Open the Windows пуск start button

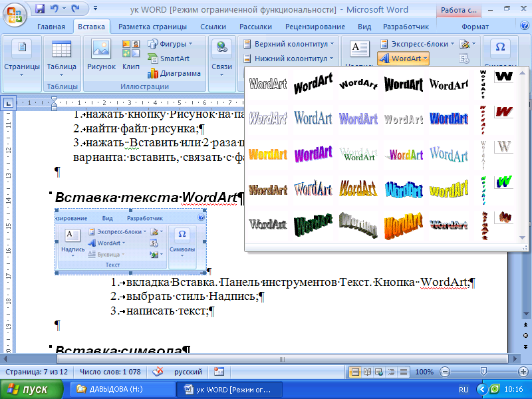pos(32,389)
